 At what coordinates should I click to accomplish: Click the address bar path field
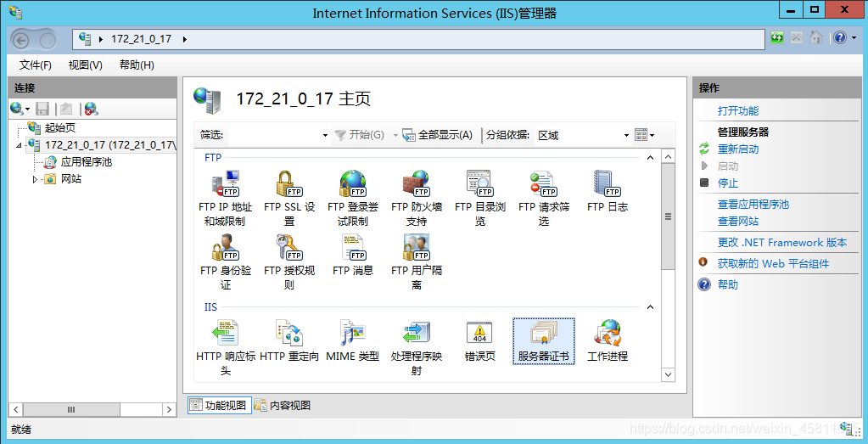[x=419, y=39]
